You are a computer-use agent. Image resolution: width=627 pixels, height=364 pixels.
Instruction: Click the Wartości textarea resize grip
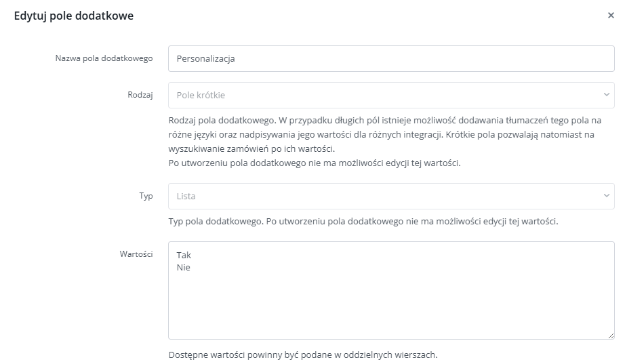click(x=611, y=336)
